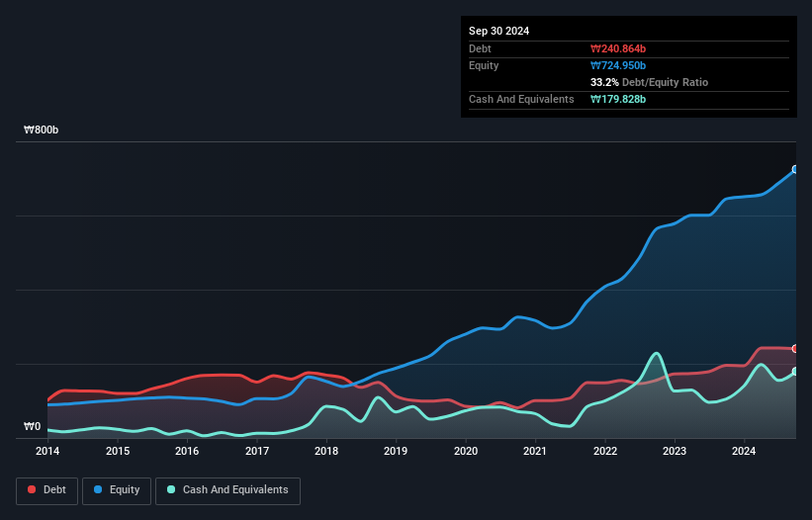Click the ₩800b y-axis label
The image size is (812, 520).
pyautogui.click(x=41, y=130)
